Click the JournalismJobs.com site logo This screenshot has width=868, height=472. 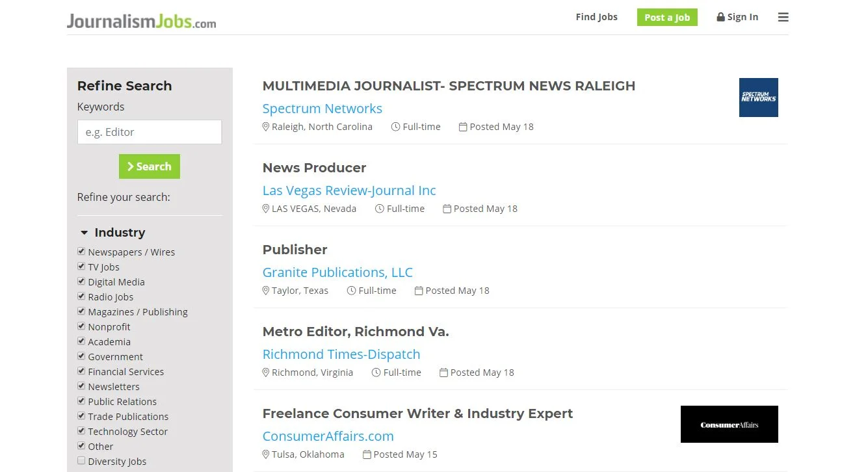(141, 21)
